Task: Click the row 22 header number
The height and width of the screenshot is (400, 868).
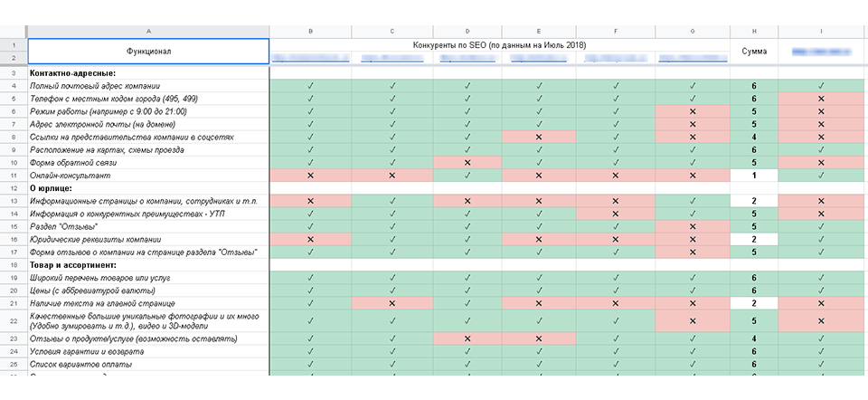Action: [x=14, y=320]
